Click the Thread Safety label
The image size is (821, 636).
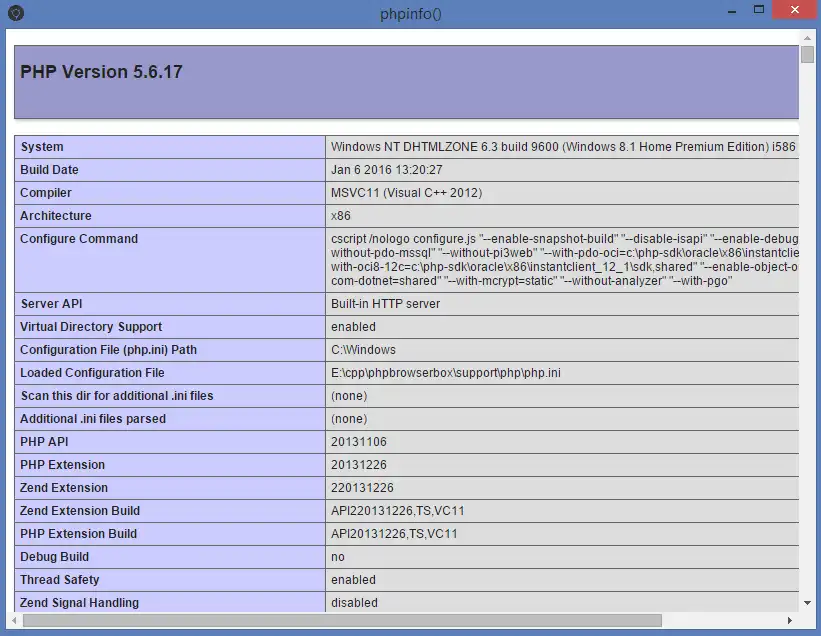pyautogui.click(x=60, y=580)
